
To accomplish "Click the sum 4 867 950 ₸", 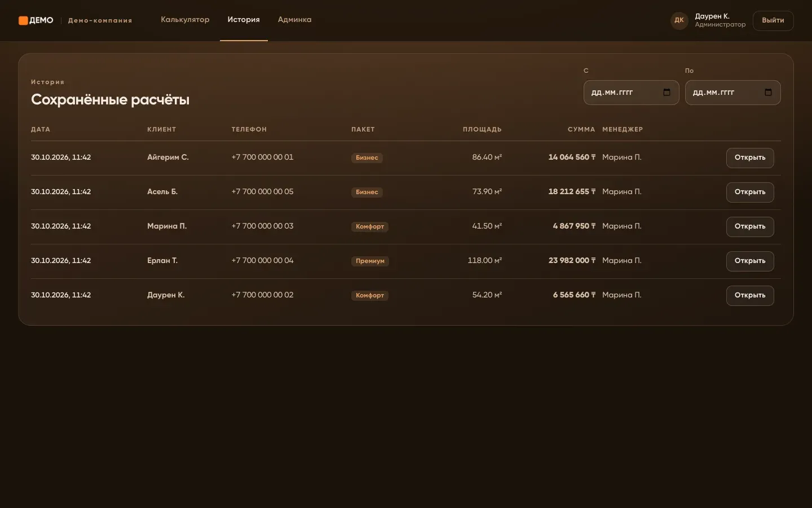I will [574, 226].
